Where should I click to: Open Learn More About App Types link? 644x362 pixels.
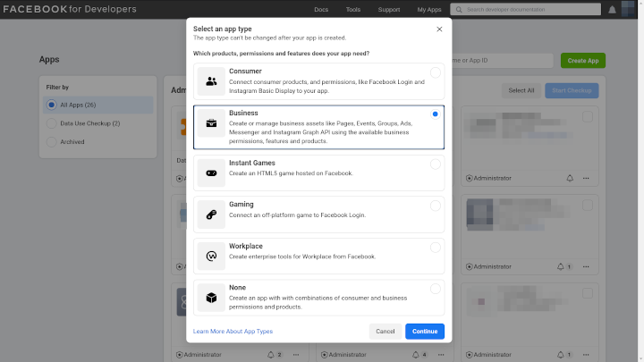[233, 332]
